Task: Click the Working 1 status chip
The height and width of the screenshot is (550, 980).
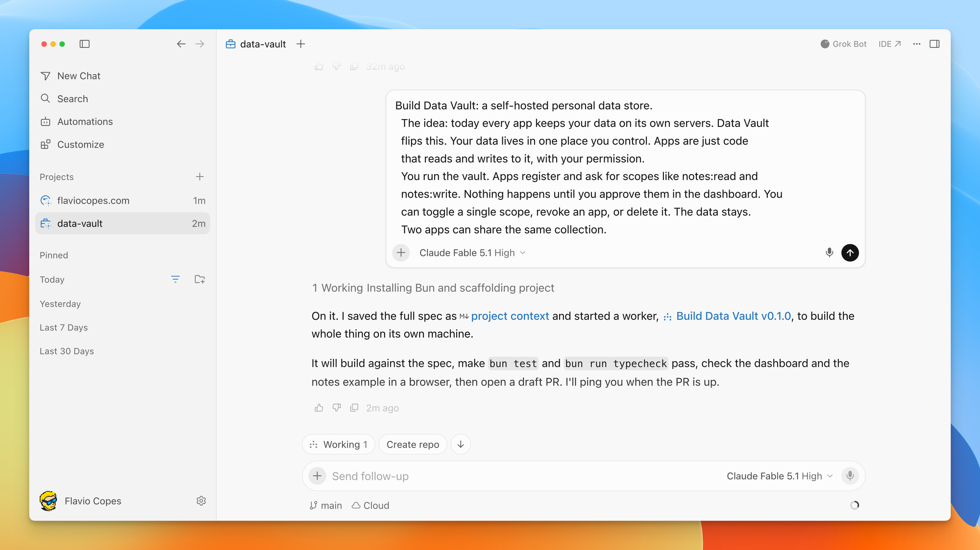Action: (339, 445)
